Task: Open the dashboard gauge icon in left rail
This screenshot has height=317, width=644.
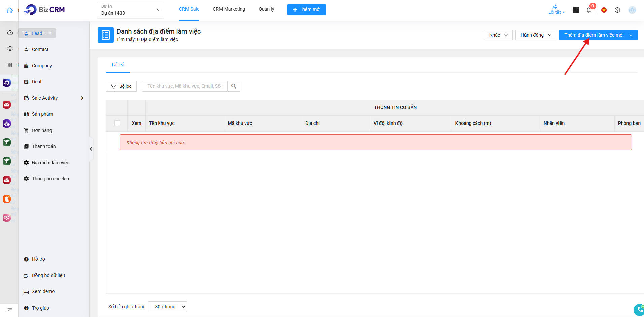Action: coord(10,33)
